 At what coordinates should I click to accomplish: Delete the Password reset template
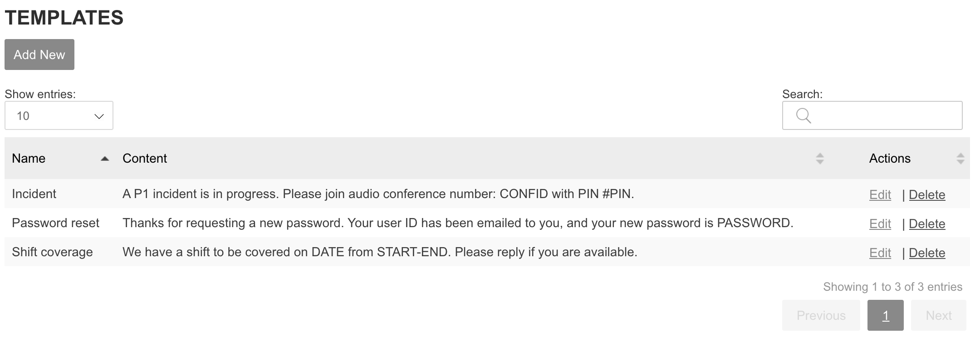coord(927,224)
